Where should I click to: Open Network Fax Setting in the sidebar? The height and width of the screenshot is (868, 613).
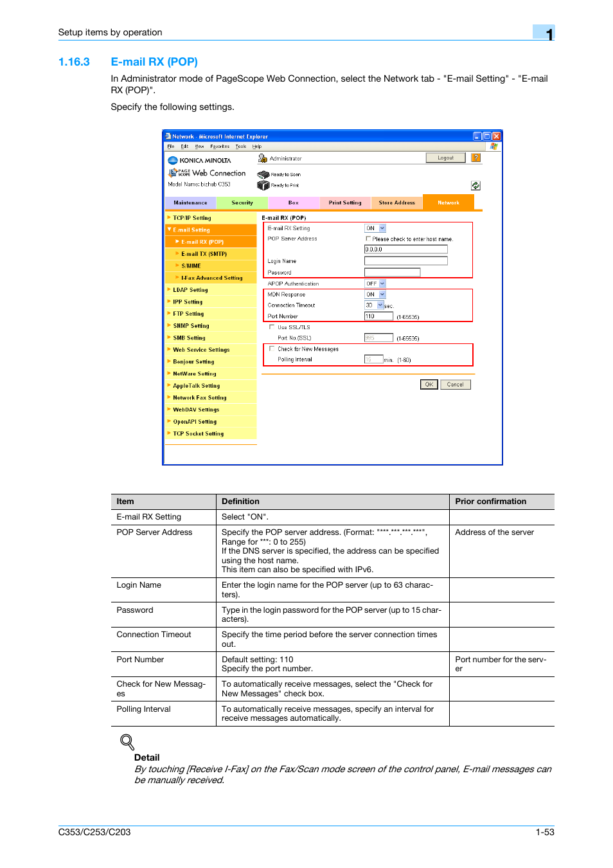211,398
